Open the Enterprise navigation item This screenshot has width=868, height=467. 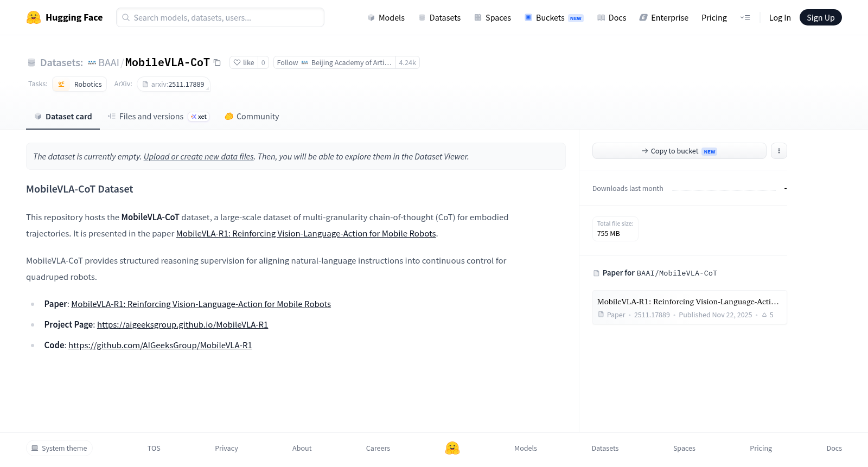pos(664,17)
